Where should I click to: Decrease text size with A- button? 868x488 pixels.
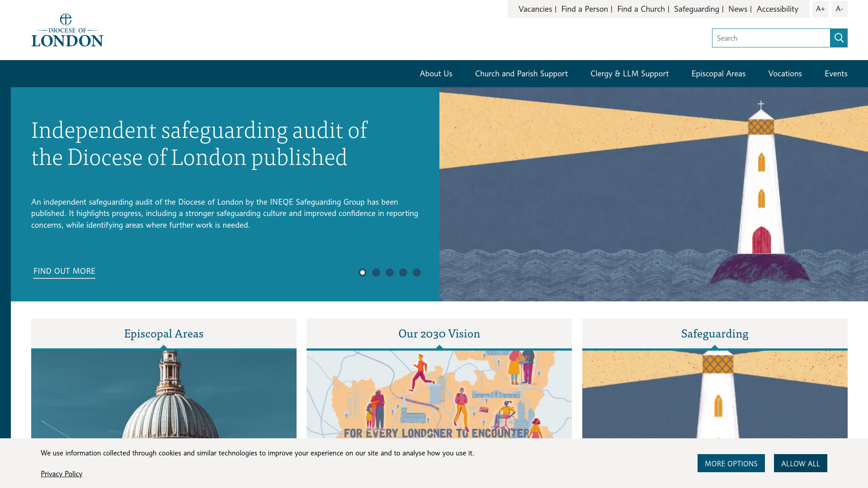pyautogui.click(x=839, y=9)
